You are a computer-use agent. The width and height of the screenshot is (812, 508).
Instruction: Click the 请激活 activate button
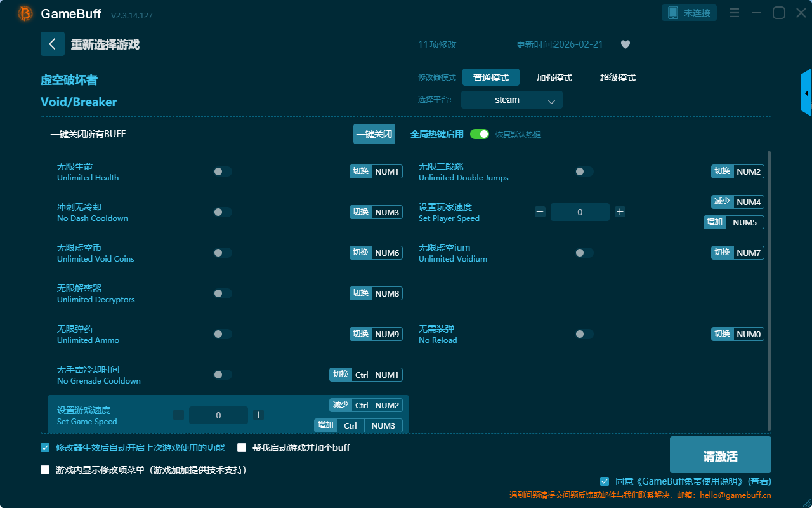[x=720, y=455]
